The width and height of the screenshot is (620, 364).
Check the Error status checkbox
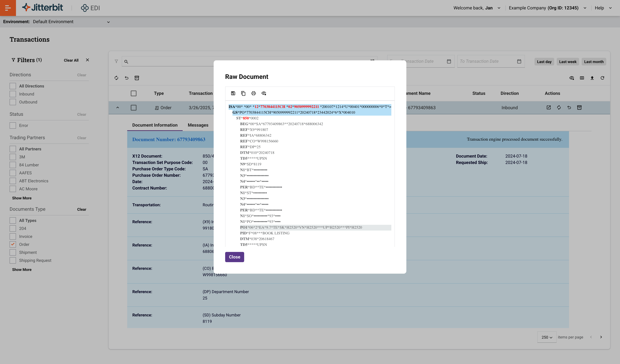pyautogui.click(x=13, y=125)
